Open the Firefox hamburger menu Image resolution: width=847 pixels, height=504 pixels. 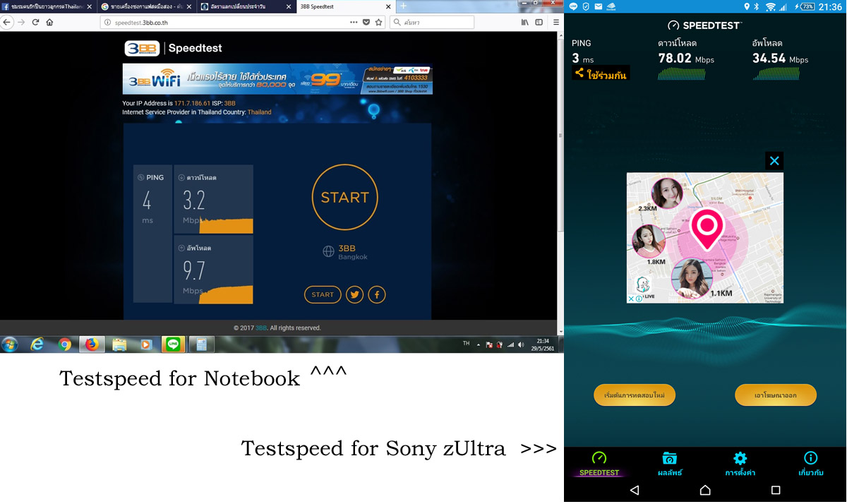(556, 22)
